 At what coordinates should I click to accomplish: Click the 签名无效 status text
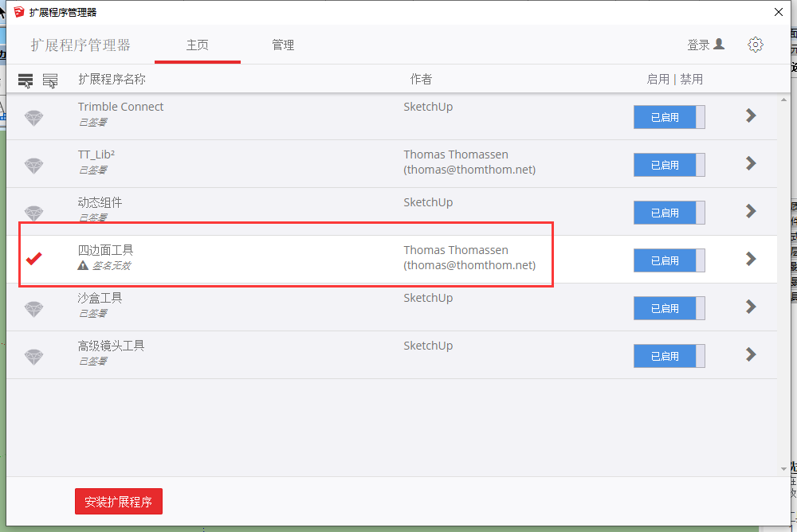[x=112, y=265]
